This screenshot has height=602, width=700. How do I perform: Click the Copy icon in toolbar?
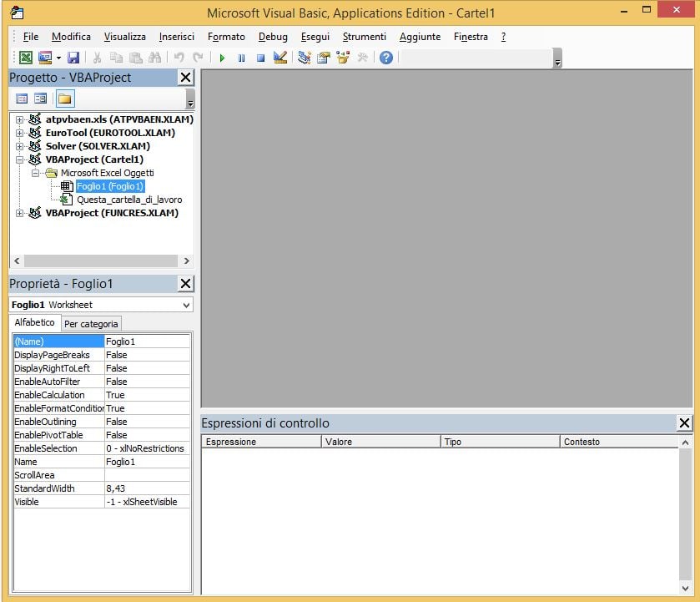[116, 58]
